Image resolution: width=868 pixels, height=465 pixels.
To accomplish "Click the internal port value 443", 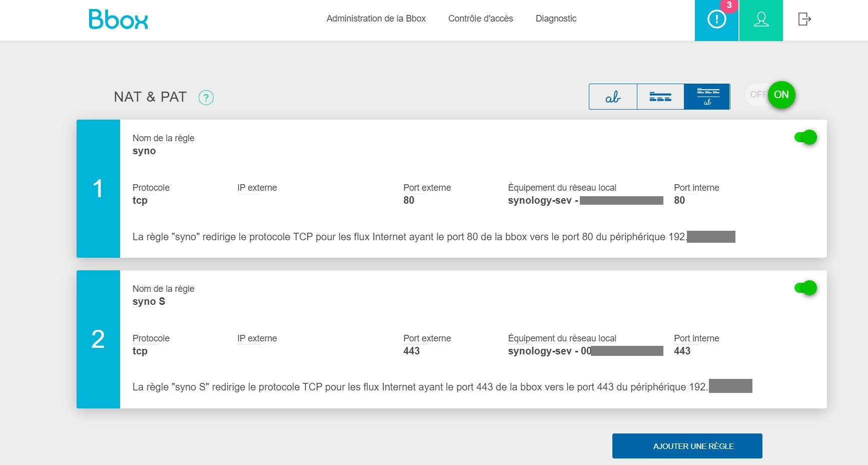I will point(682,351).
